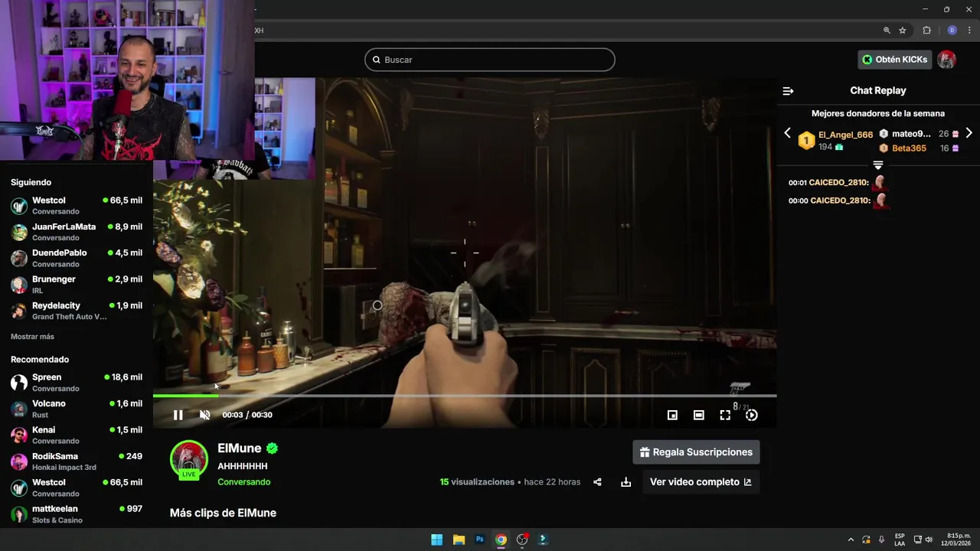
Task: Click RodikSama avatar icon
Action: 19,462
